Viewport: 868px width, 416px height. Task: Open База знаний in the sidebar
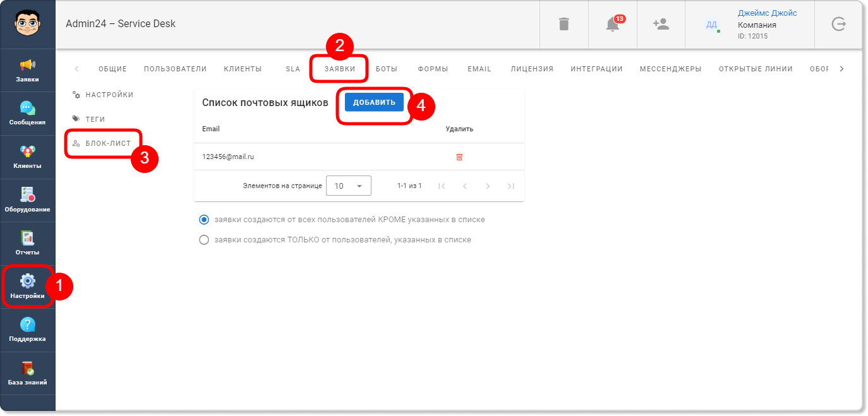28,374
